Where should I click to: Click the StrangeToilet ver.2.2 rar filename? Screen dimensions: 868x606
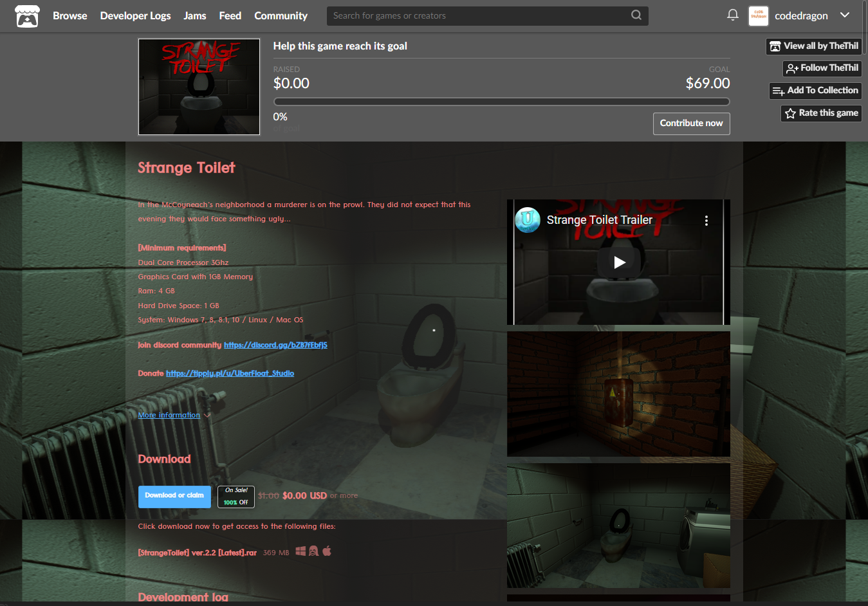[197, 553]
